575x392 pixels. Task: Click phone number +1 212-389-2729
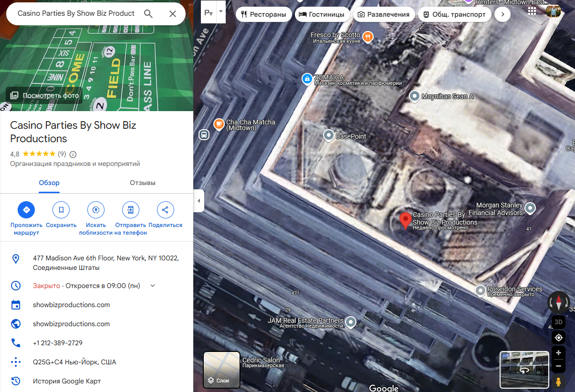(58, 343)
